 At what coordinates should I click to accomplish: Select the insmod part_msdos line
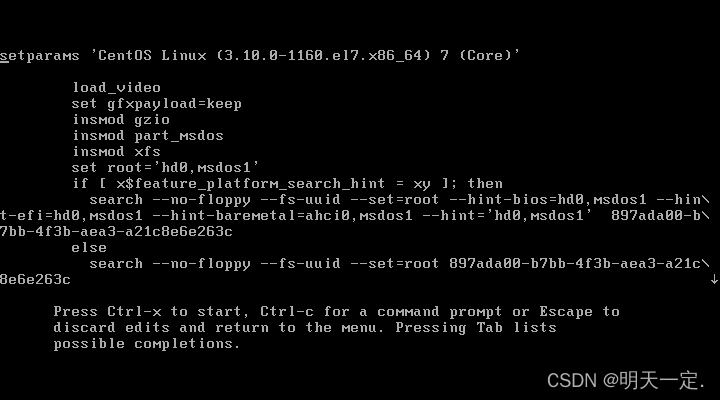pos(148,136)
